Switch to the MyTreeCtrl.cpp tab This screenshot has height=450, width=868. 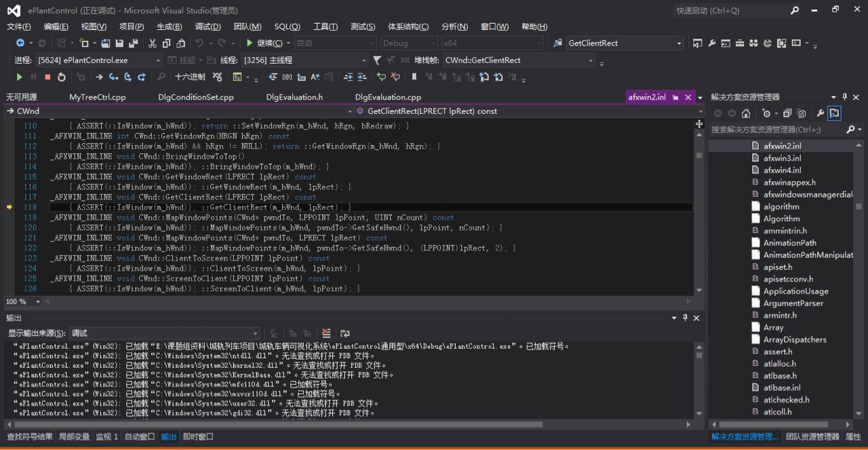98,97
